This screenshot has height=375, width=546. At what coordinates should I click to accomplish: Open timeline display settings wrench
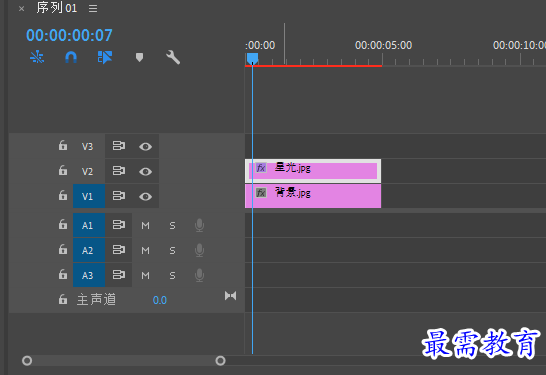[173, 57]
